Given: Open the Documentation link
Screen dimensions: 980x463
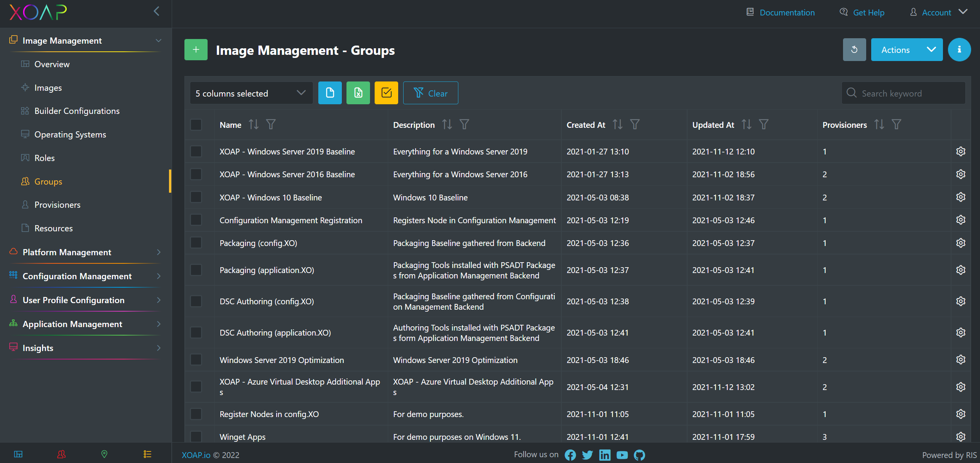Looking at the screenshot, I should (781, 12).
